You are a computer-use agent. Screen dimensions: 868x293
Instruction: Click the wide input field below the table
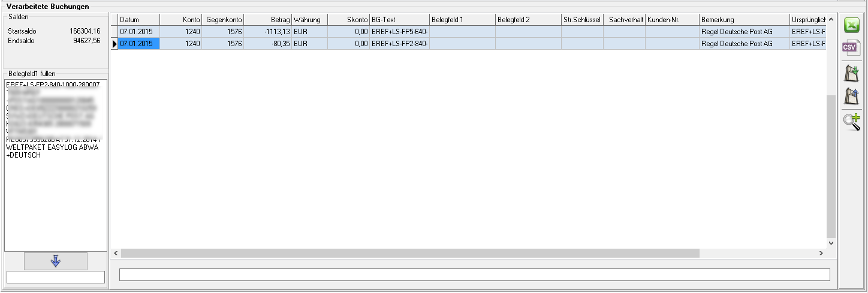pos(475,274)
